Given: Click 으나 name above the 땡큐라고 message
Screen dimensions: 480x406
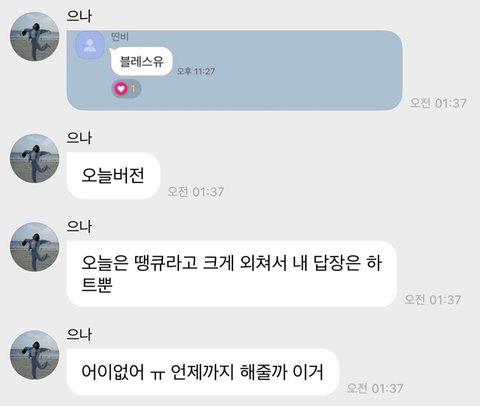Looking at the screenshot, I should click(79, 226).
